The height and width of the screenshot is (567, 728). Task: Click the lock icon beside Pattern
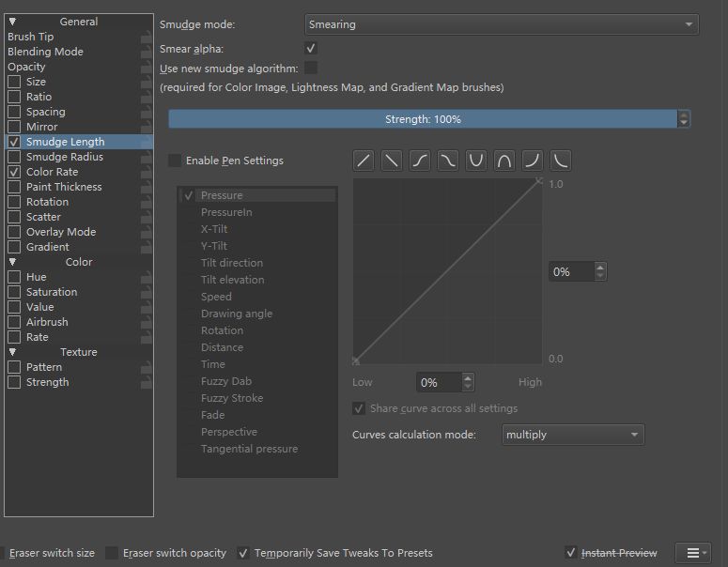click(x=147, y=367)
